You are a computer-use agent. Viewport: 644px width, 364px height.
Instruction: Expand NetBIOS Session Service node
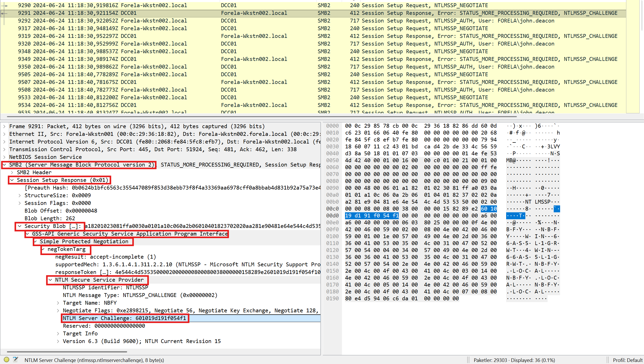[4, 157]
